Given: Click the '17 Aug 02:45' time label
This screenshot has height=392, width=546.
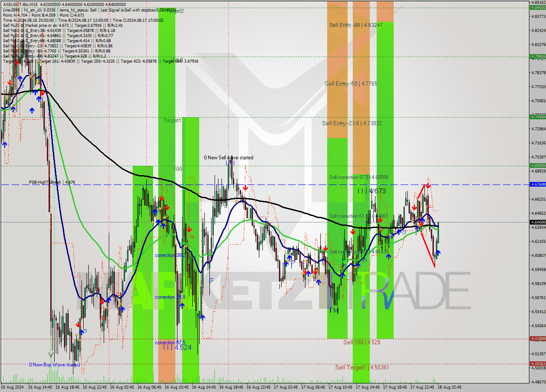Looking at the screenshot, I should point(285,387).
